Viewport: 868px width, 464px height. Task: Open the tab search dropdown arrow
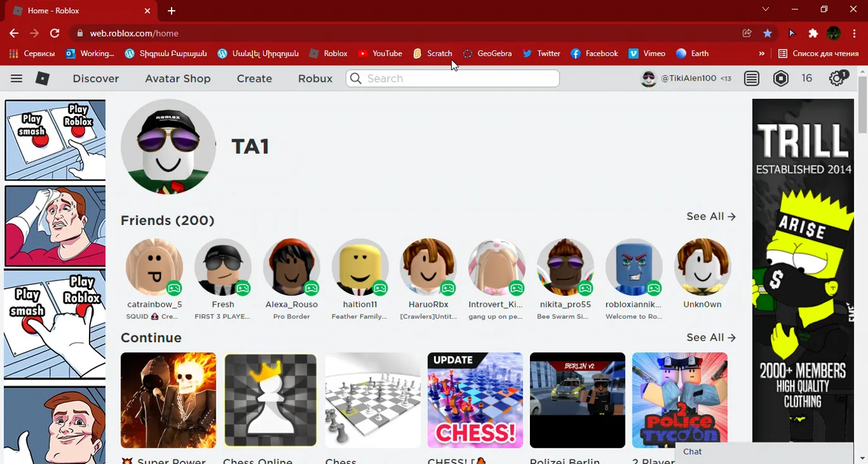tap(765, 9)
